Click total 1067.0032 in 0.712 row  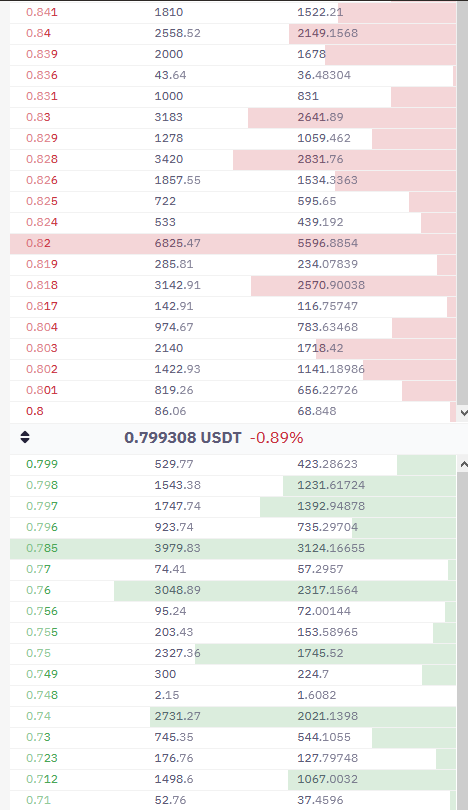[x=327, y=779]
